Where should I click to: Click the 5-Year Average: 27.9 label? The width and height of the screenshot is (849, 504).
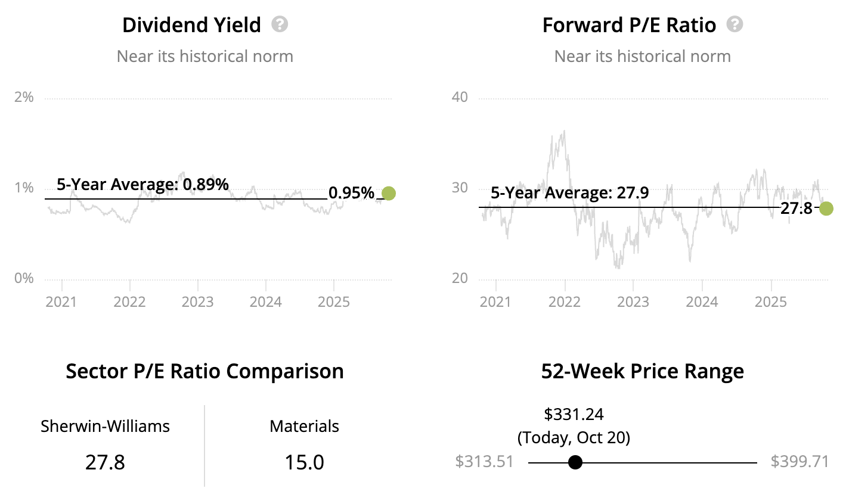click(569, 193)
